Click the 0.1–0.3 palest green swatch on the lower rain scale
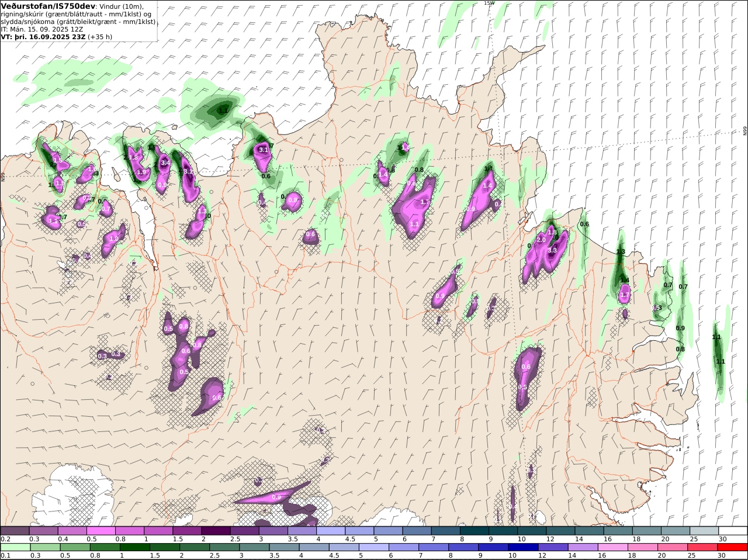Screen dimensions: 748x560 (x=15, y=547)
